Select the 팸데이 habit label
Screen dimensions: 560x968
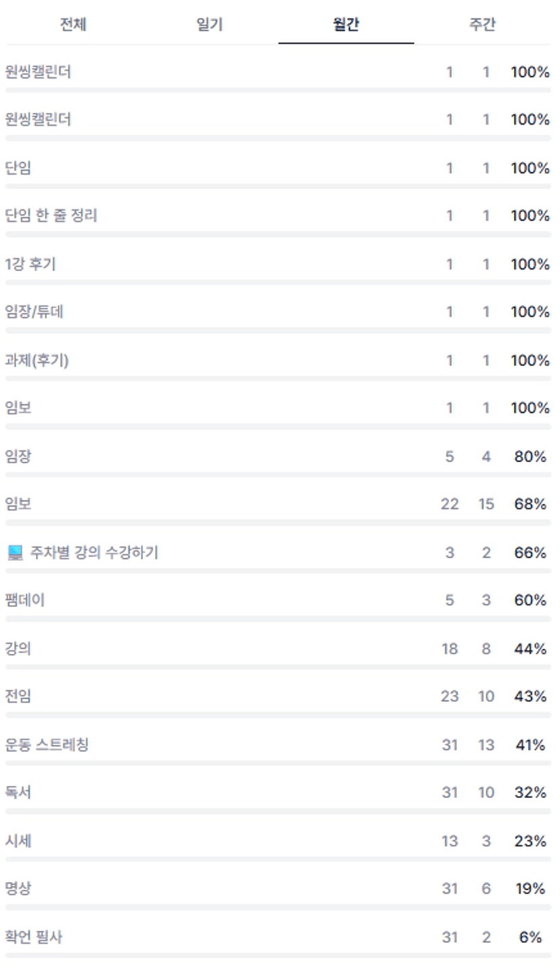pyautogui.click(x=25, y=600)
